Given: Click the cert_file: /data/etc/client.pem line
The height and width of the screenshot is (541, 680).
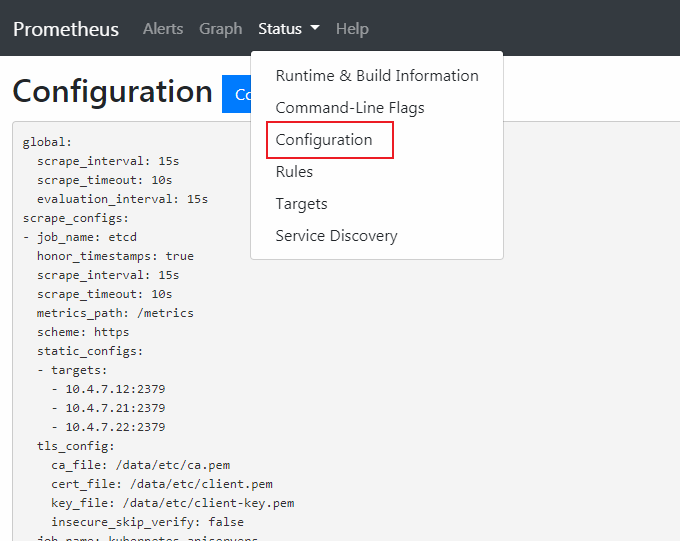Looking at the screenshot, I should pos(162,484).
